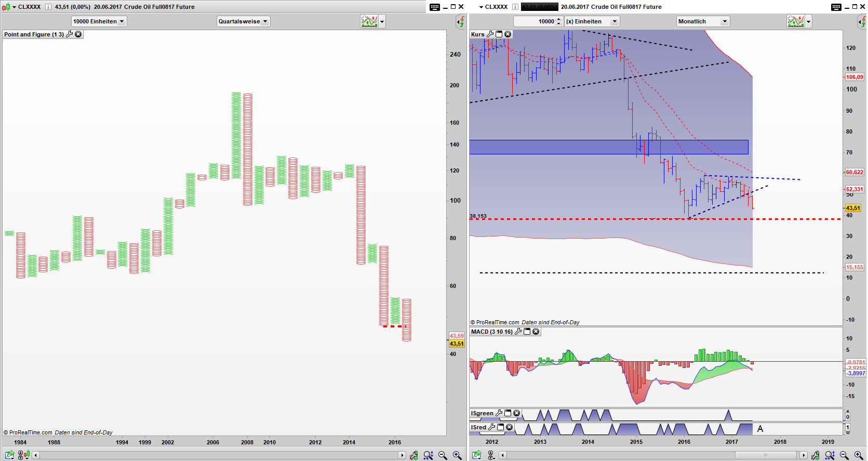Click the 43,51 price label in right header
The height and width of the screenshot is (461, 868).
point(539,7)
